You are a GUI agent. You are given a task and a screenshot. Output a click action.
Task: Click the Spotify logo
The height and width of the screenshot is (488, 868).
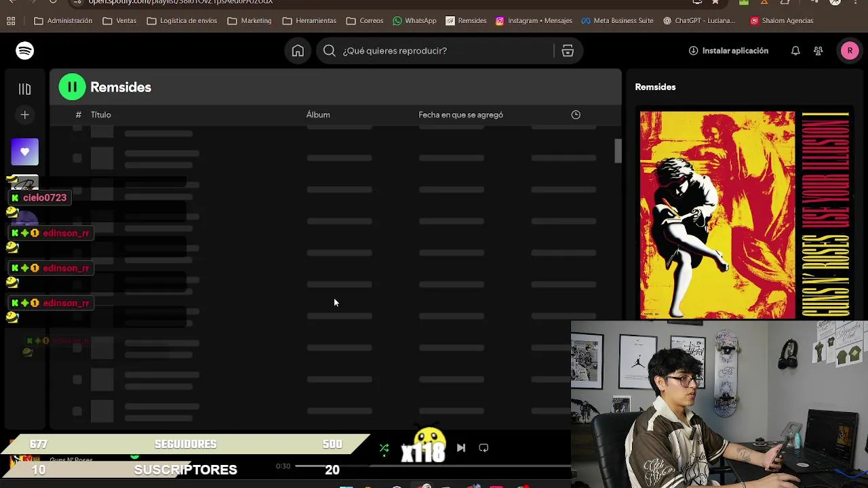[25, 51]
